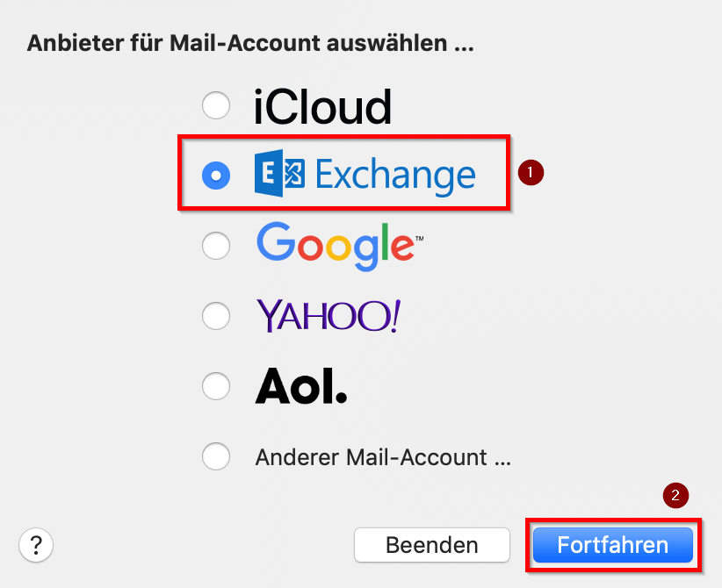This screenshot has width=722, height=588.
Task: Click the Yahoo logo exclamation mark
Action: (x=394, y=314)
